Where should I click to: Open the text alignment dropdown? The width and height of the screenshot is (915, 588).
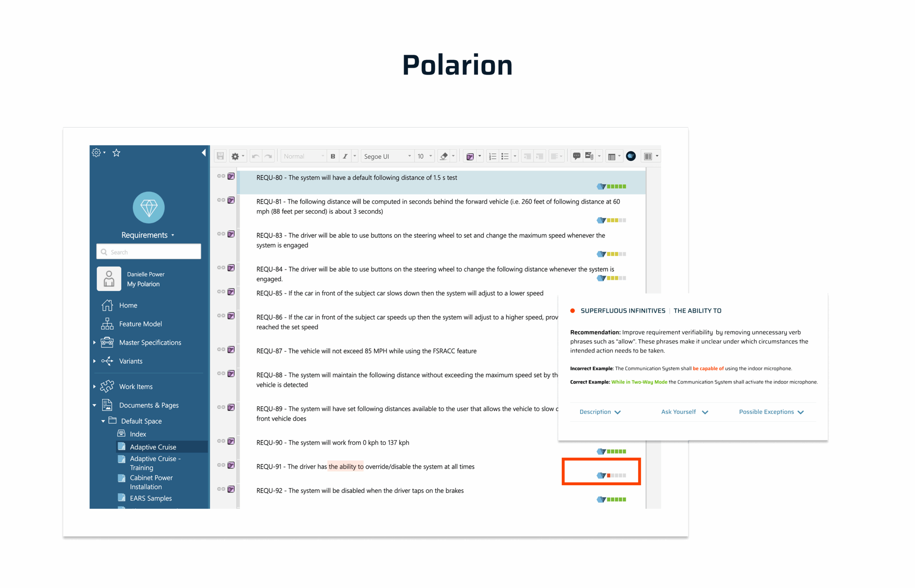click(x=556, y=156)
